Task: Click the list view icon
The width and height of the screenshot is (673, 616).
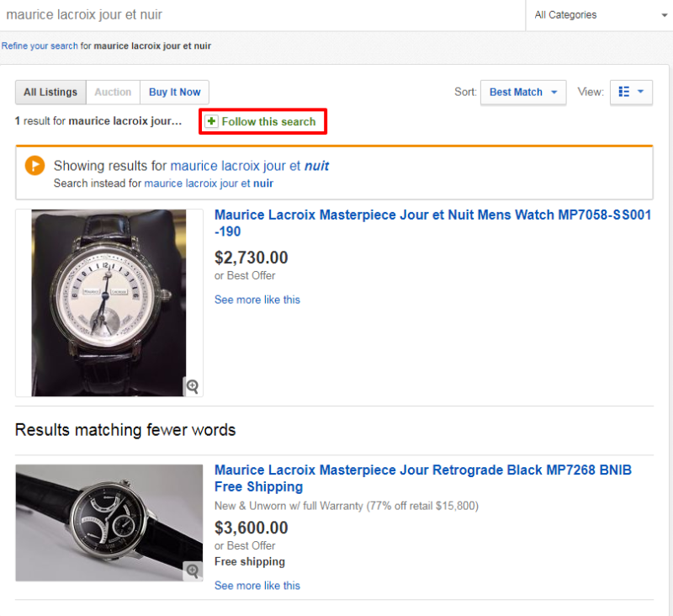Action: click(x=624, y=92)
